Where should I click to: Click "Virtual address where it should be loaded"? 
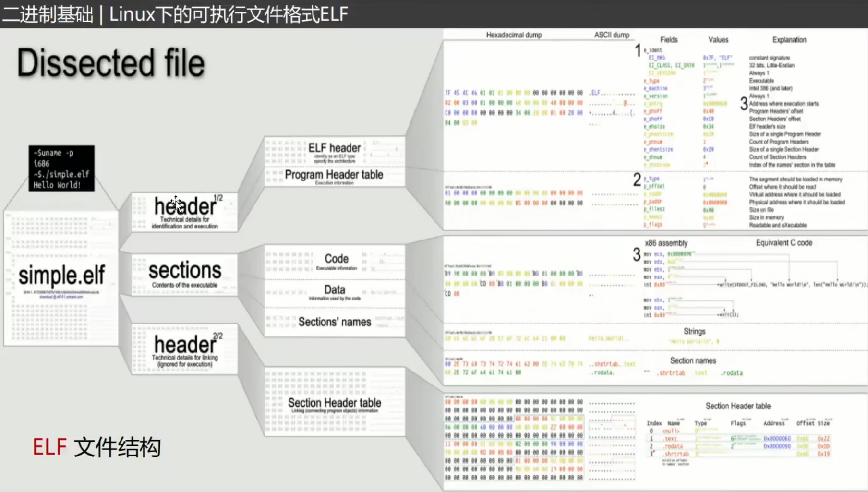coord(795,194)
